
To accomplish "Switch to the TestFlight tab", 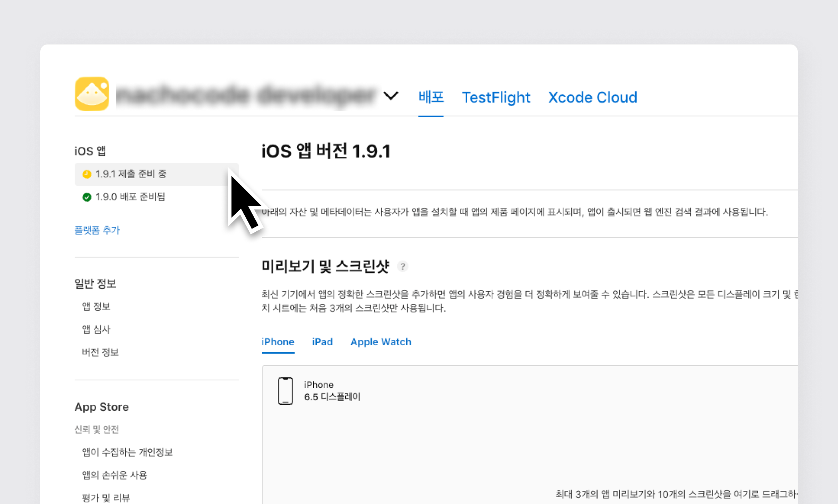I will click(x=496, y=97).
